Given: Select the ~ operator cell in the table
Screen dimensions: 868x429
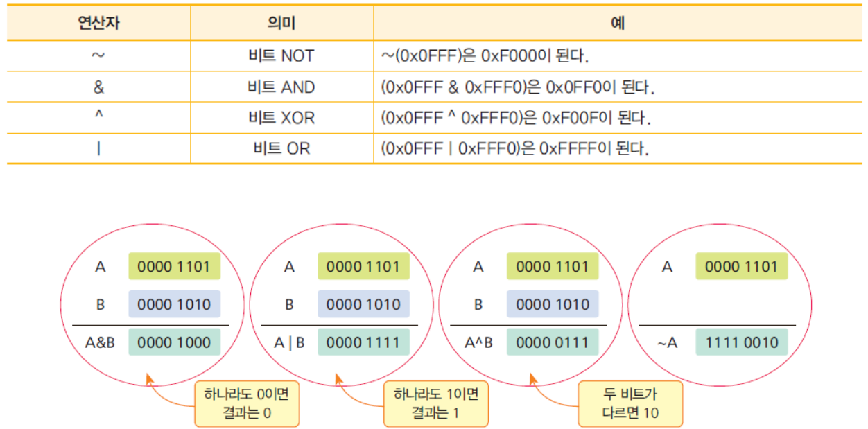Looking at the screenshot, I should click(98, 55).
